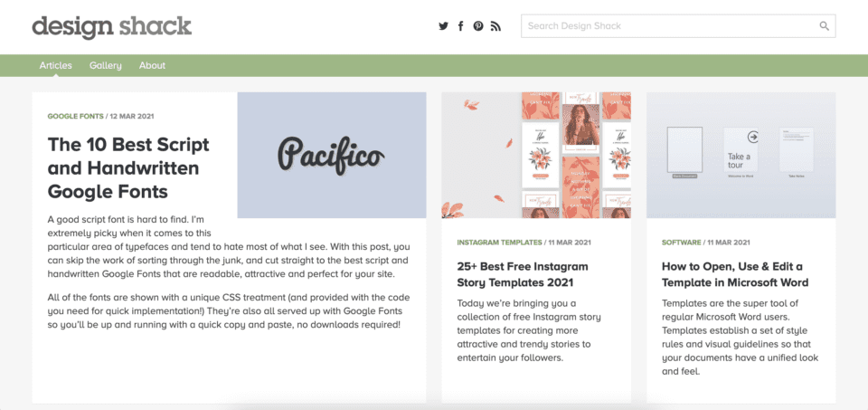Click the Pacifico font preview image
This screenshot has height=410, width=868.
tap(332, 155)
